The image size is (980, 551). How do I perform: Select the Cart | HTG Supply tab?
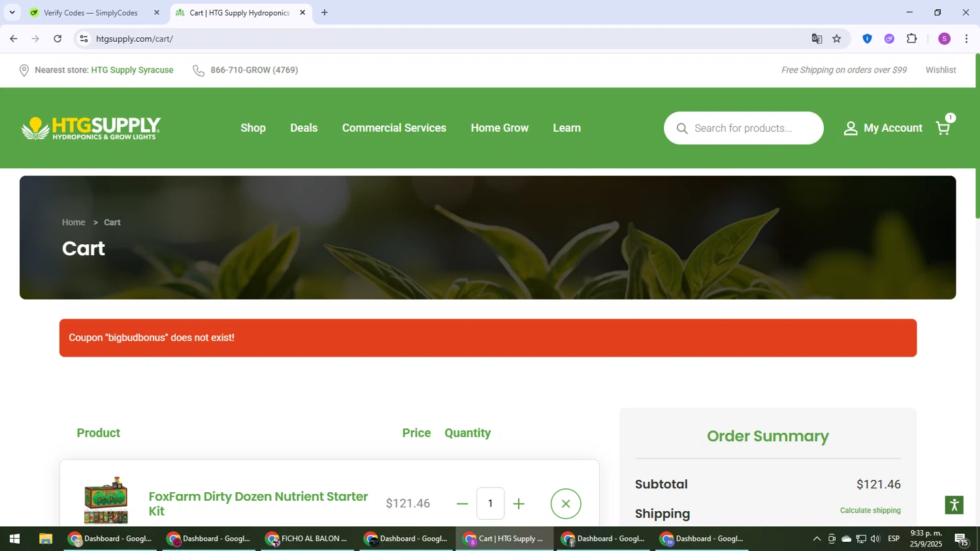click(240, 12)
